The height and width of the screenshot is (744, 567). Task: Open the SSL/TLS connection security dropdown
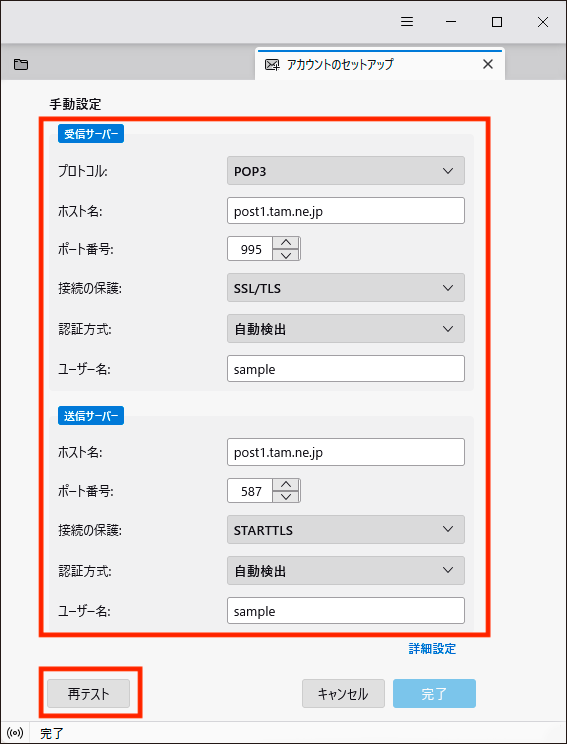tap(346, 288)
